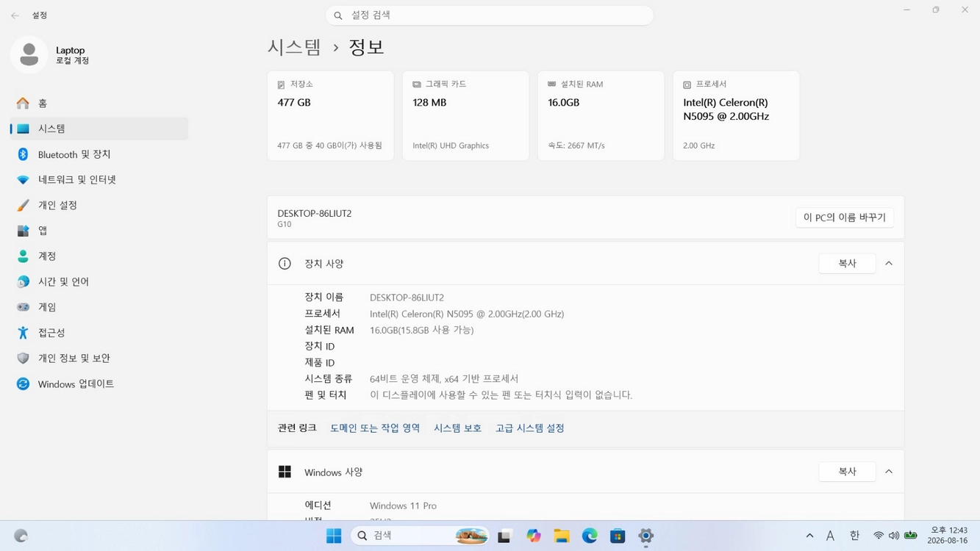Click the Windows 업데이트 sync icon

(24, 384)
